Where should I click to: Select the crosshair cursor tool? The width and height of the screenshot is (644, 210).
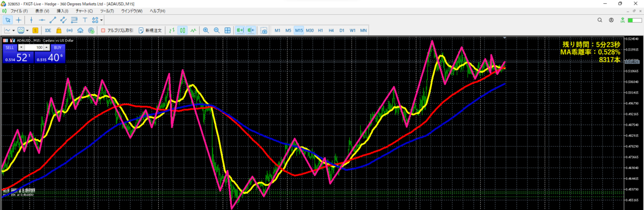pos(19,20)
